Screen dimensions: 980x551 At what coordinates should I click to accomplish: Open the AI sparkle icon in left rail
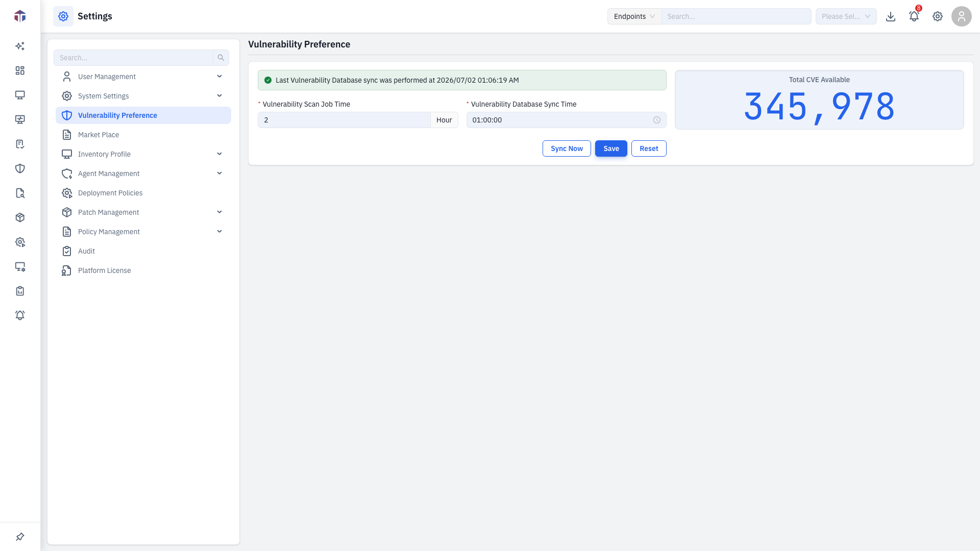[x=20, y=46]
